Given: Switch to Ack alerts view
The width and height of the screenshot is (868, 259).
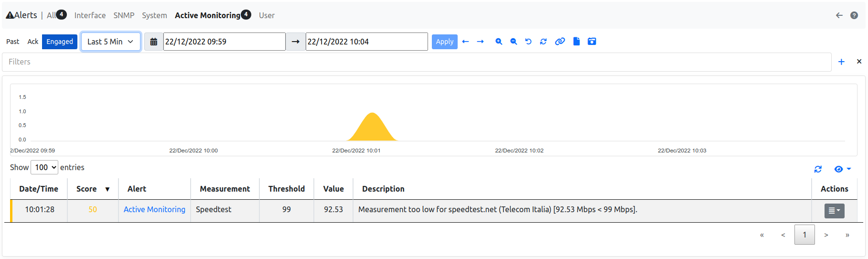Looking at the screenshot, I should [33, 42].
